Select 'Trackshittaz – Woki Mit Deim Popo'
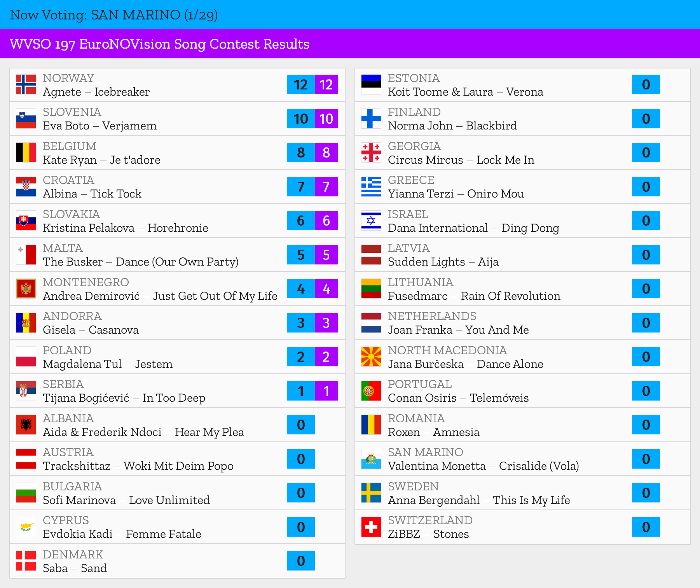700x588 pixels. [x=138, y=466]
